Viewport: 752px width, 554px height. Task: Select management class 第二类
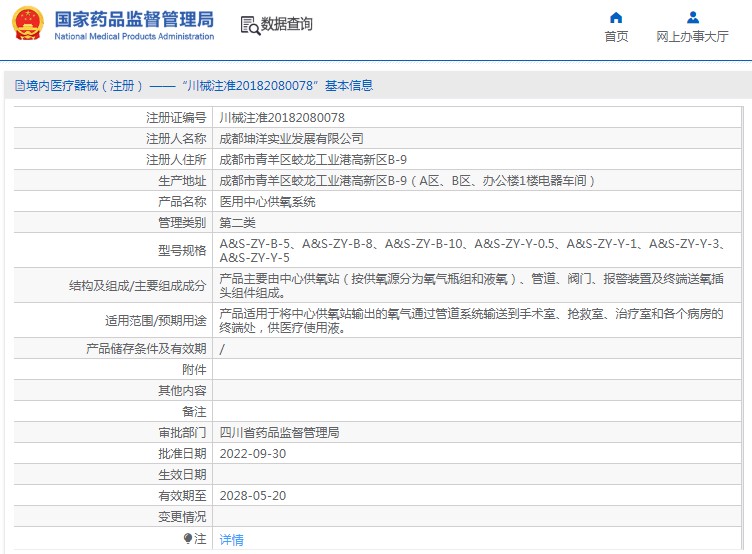pos(237,223)
